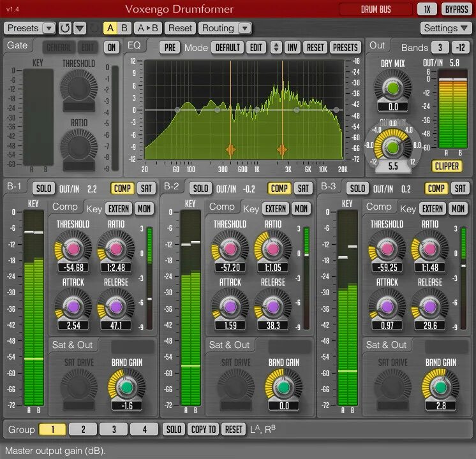476x459 pixels.
Task: Click the B-2 RELEASE knob
Action: click(273, 307)
